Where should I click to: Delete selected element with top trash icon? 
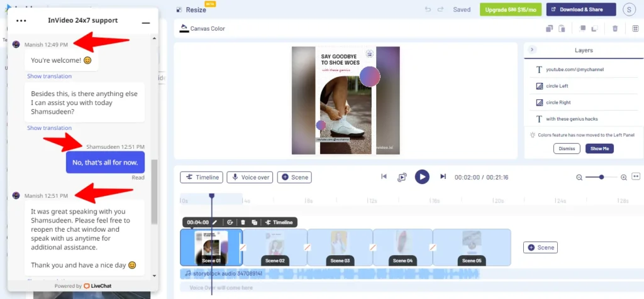615,29
